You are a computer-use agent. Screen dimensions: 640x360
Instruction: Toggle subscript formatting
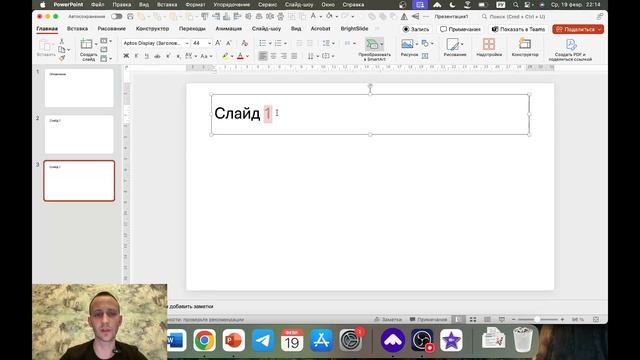[x=178, y=56]
